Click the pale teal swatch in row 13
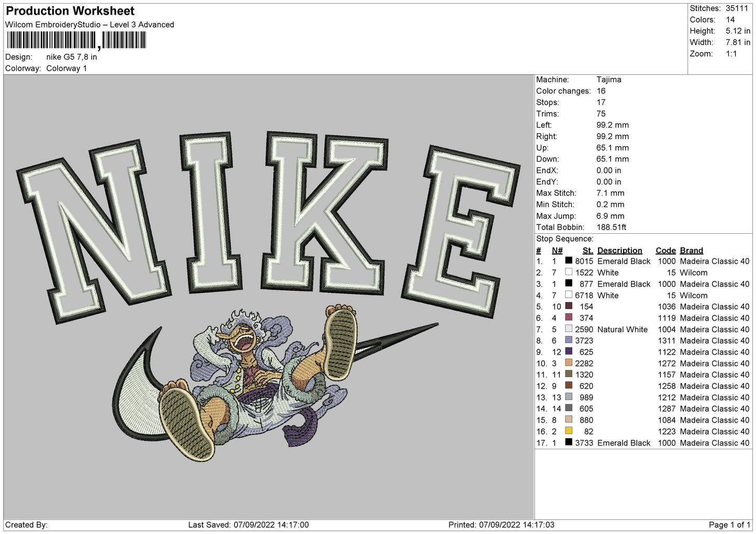This screenshot has height=534, width=756. tap(569, 397)
